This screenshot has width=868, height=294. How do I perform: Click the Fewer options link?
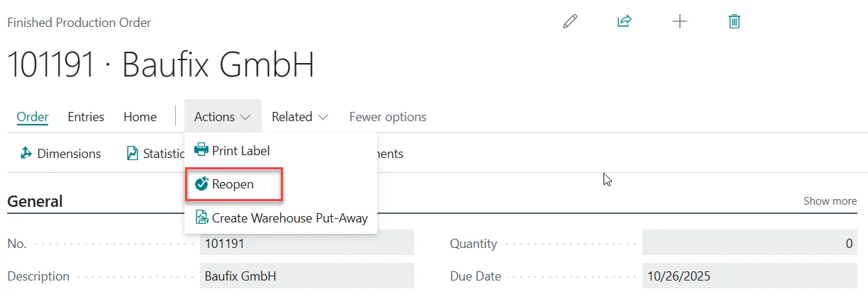388,117
